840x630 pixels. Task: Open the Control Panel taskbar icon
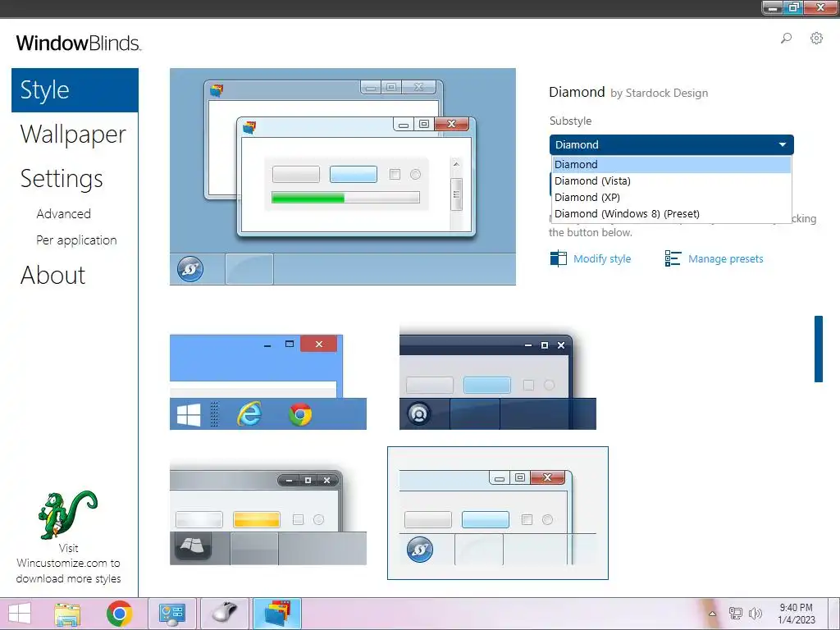[x=172, y=614]
